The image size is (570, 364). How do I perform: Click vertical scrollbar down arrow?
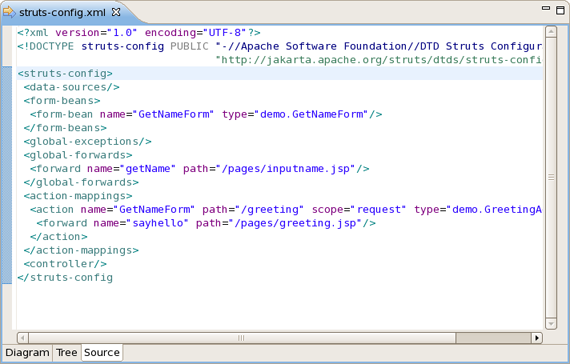tap(551, 323)
